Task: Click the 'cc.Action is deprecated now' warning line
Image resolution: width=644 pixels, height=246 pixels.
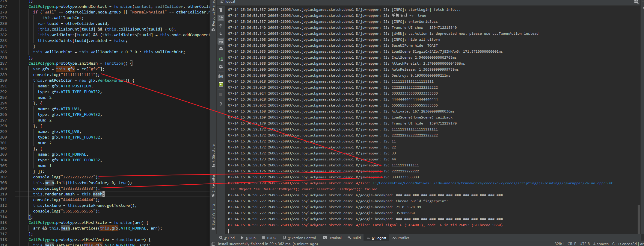Action: tap(383, 34)
